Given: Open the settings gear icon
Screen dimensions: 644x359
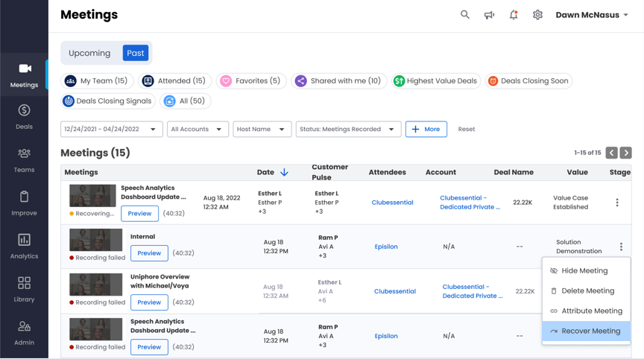Looking at the screenshot, I should pyautogui.click(x=537, y=15).
